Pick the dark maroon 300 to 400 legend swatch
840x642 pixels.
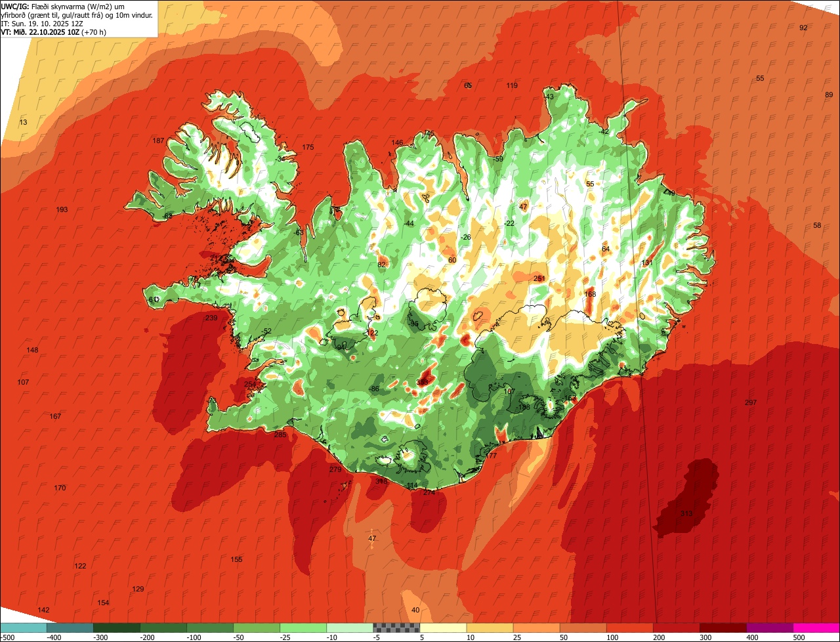(723, 628)
